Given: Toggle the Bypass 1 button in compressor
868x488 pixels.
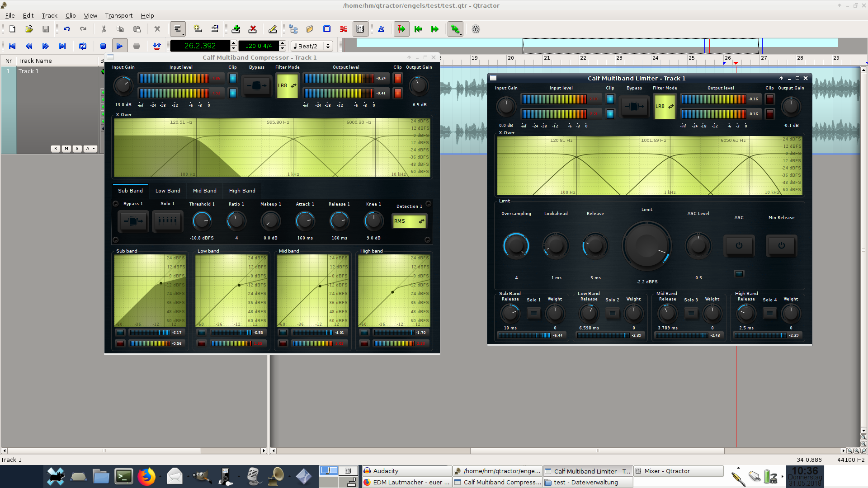Looking at the screenshot, I should click(x=133, y=221).
